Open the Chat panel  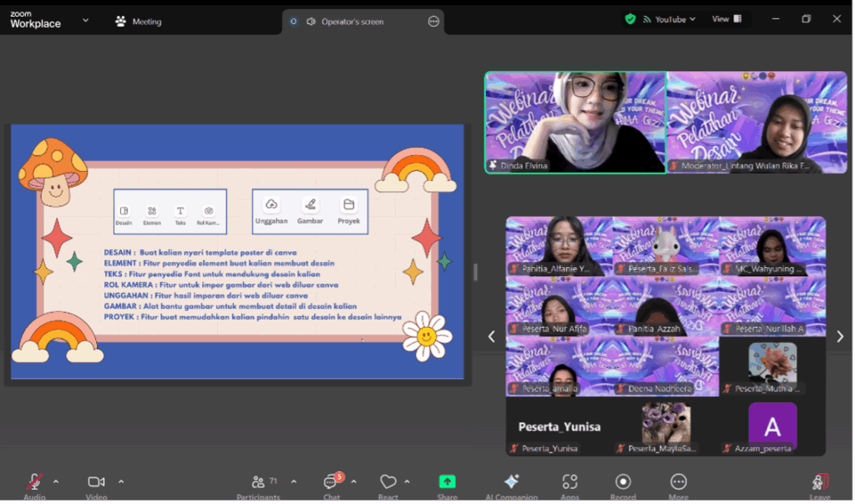click(331, 483)
